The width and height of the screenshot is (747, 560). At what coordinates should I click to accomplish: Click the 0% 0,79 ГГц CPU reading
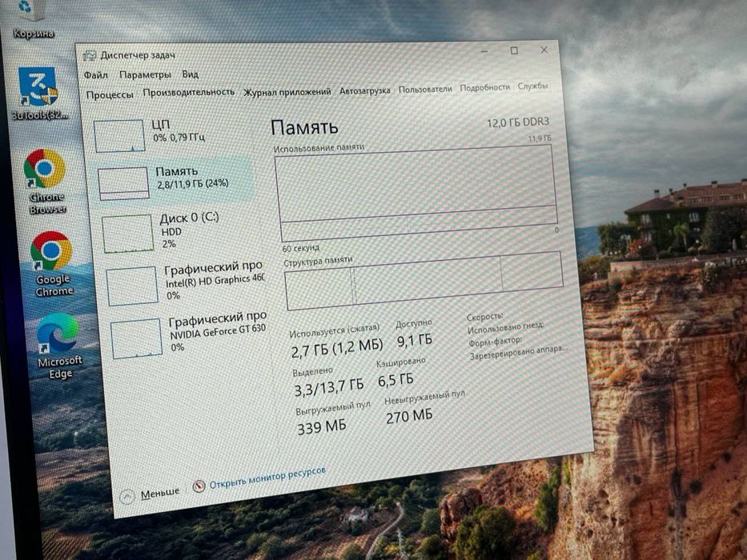[x=179, y=138]
